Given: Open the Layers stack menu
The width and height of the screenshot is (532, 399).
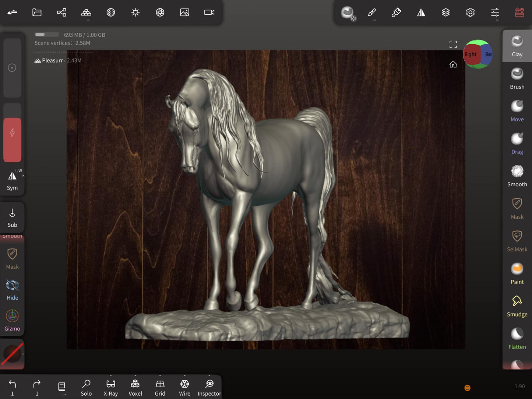Looking at the screenshot, I should tap(446, 13).
